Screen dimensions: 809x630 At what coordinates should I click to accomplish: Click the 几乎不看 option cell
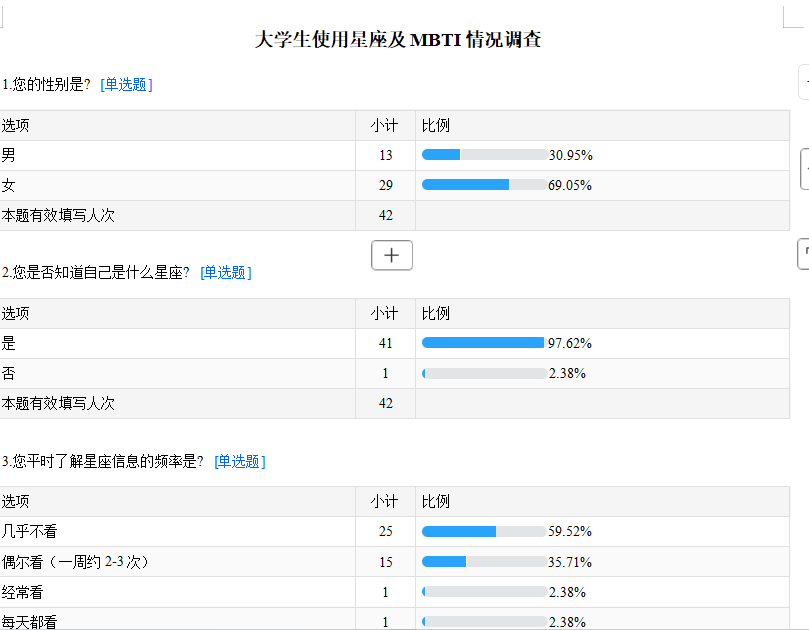[x=177, y=531]
